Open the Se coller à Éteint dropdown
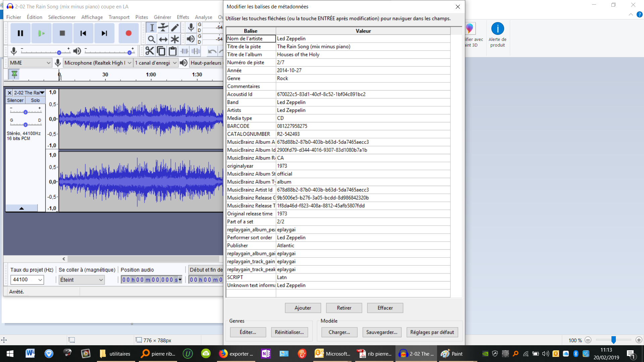644x362 pixels. tap(82, 280)
